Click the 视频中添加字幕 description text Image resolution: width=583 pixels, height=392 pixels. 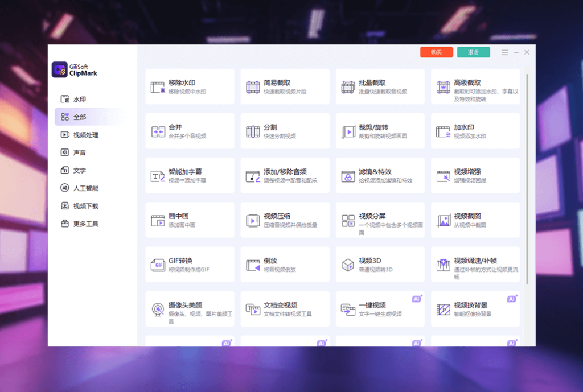coord(187,180)
